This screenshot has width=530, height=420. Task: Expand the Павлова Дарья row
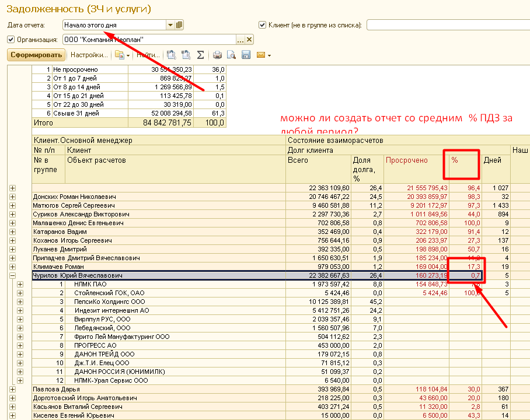pyautogui.click(x=12, y=389)
